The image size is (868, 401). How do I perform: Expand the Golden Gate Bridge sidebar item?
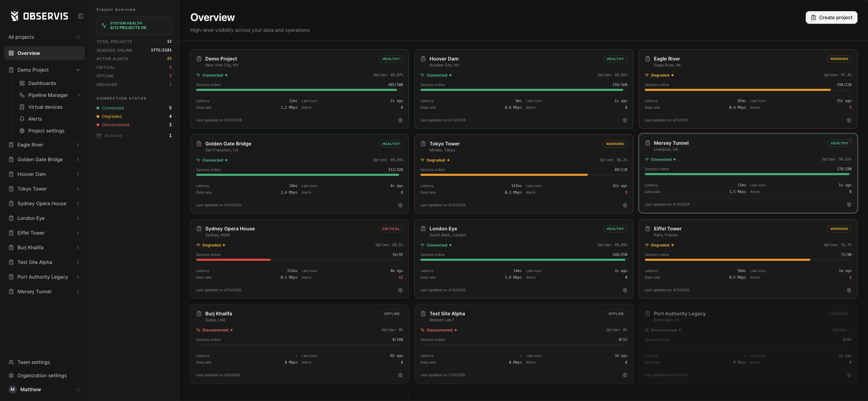[78, 159]
